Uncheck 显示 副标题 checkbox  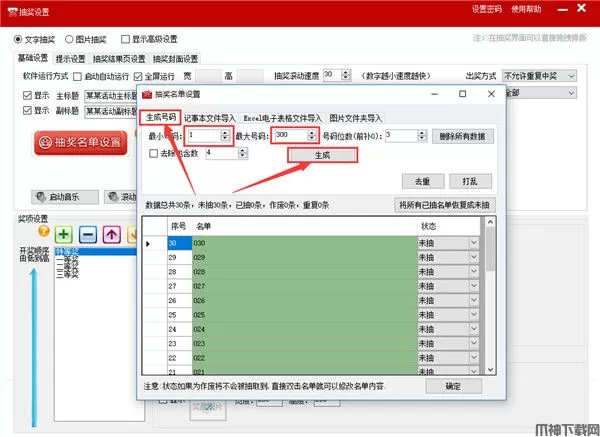pos(27,111)
